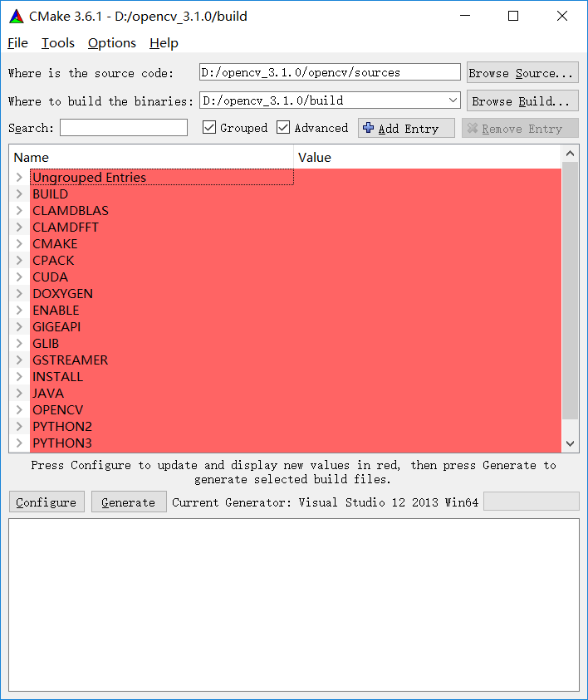Expand the CPACK group arrow
Viewport: 588px width, 700px height.
[x=19, y=260]
